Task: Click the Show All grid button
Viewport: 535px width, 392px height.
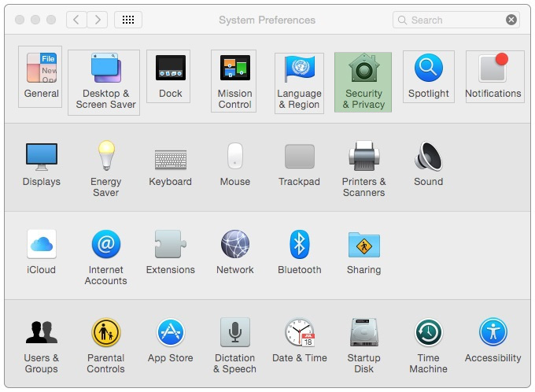Action: point(128,20)
